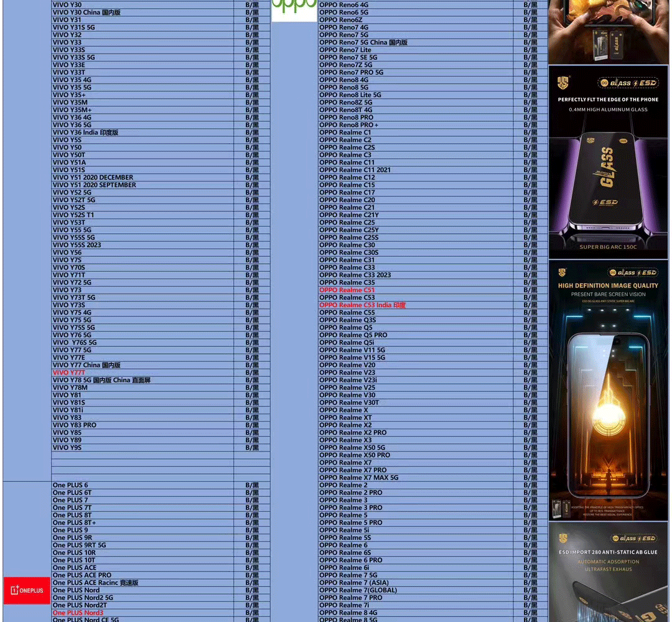Select 'OPPO Realme C53 India' red cell

[x=416, y=305]
